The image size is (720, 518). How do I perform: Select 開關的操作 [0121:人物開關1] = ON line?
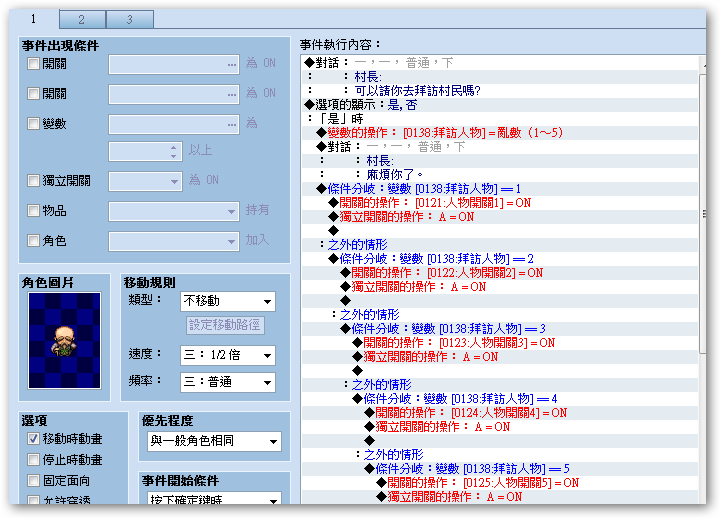tap(500, 203)
